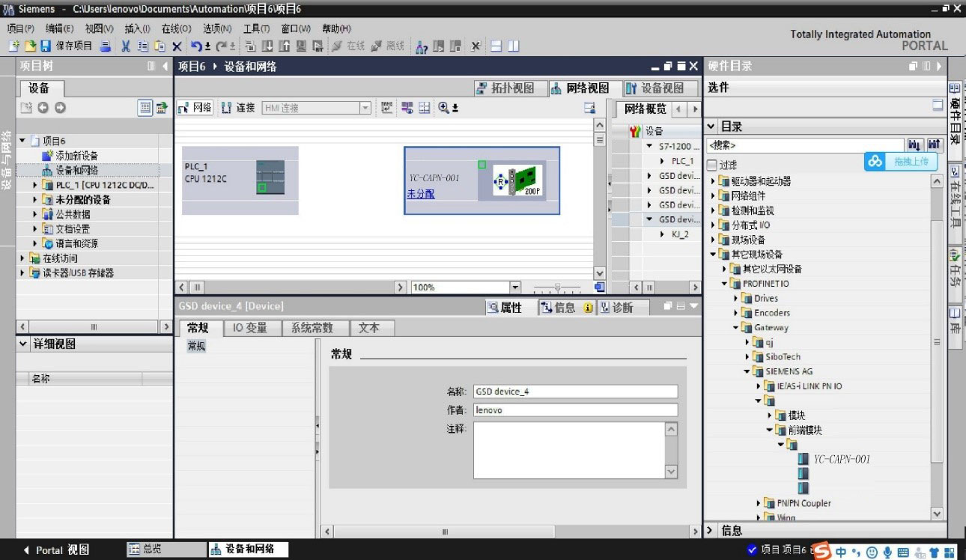Screen dimensions: 966x560
Task: Open the 项目(P) menu
Action: (21, 28)
